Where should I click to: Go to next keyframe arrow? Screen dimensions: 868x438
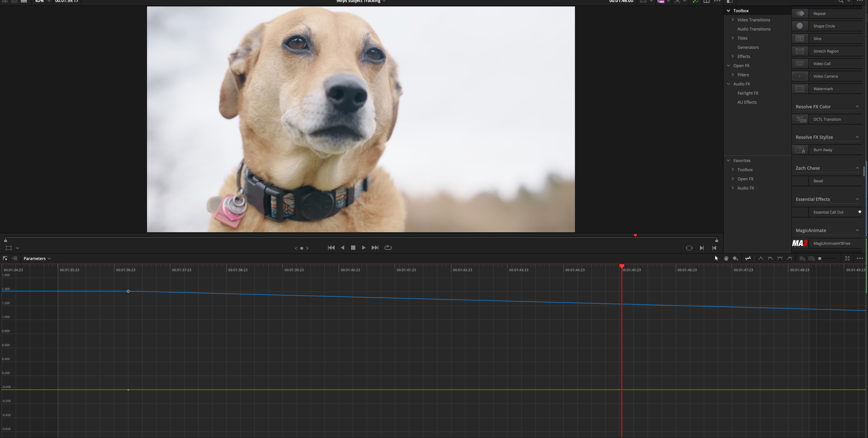point(307,248)
